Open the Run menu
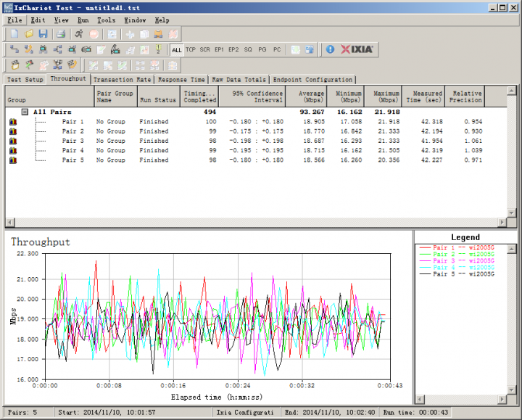 (x=83, y=20)
